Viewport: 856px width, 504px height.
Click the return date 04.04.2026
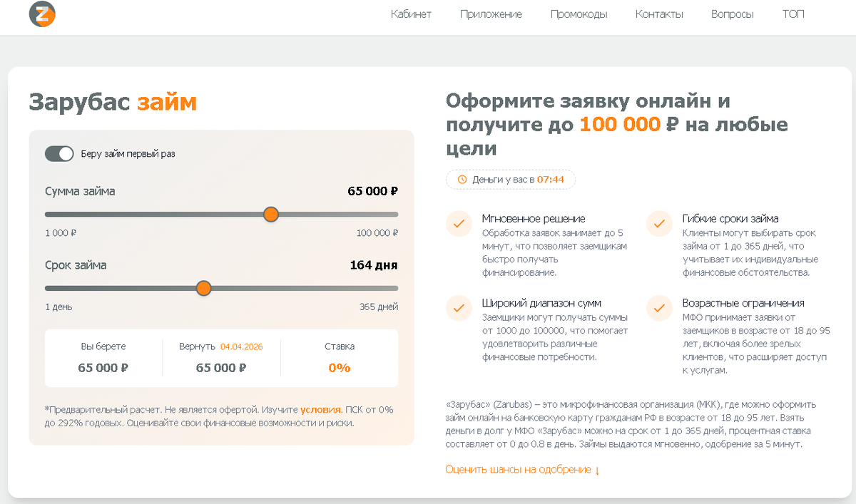coord(241,346)
